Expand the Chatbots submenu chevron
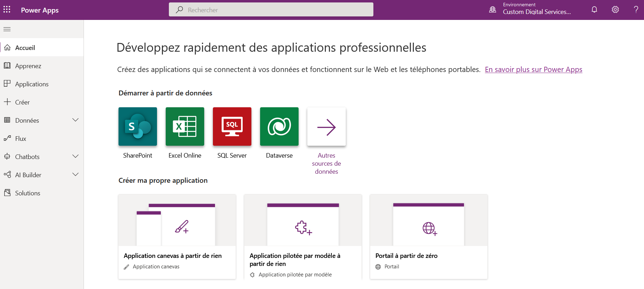 (x=75, y=156)
